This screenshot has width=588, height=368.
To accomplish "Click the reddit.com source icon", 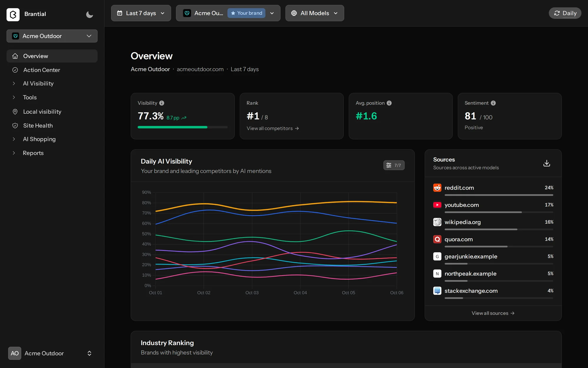I will pos(437,188).
